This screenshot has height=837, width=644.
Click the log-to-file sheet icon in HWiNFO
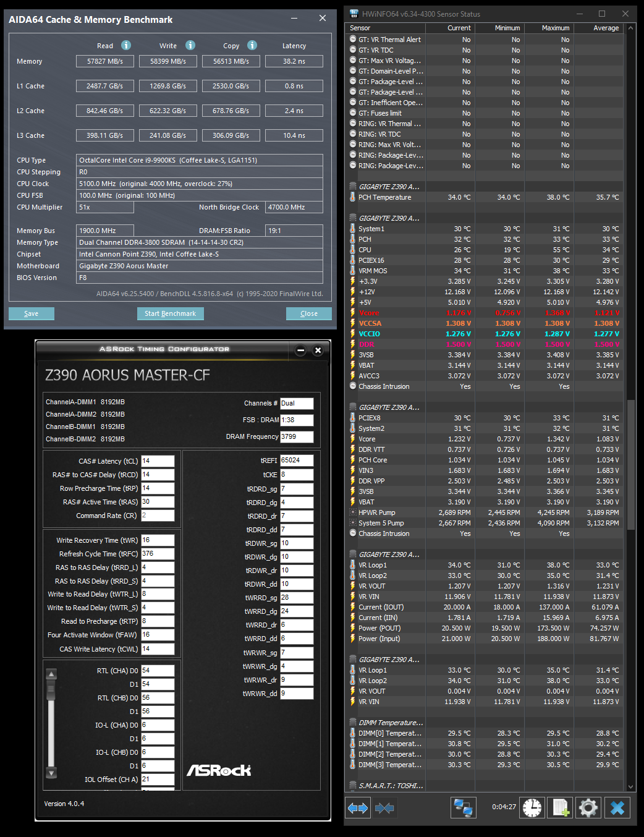pos(561,807)
